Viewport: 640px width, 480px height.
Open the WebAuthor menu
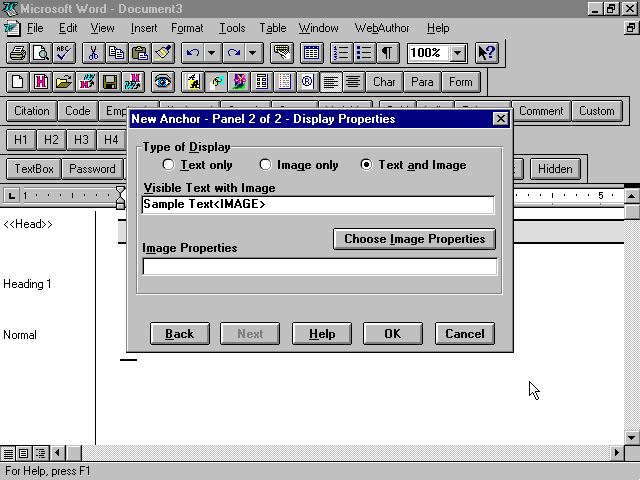point(383,28)
